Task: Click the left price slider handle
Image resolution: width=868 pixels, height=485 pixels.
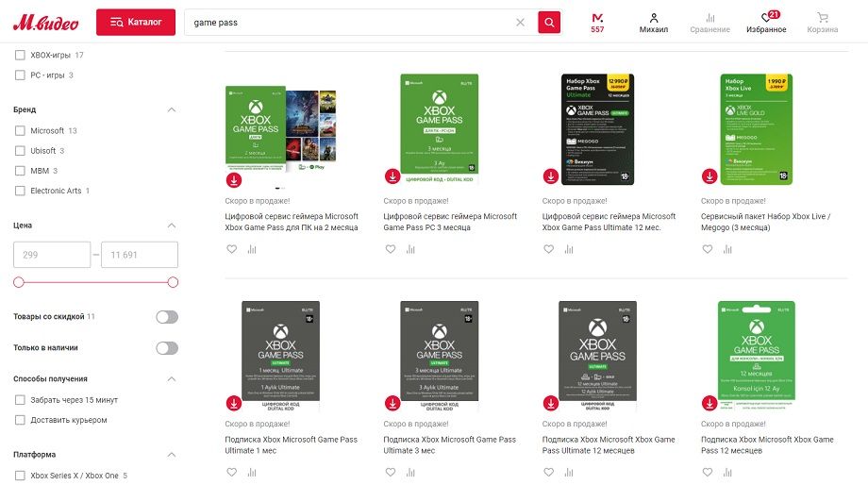Action: coord(19,282)
